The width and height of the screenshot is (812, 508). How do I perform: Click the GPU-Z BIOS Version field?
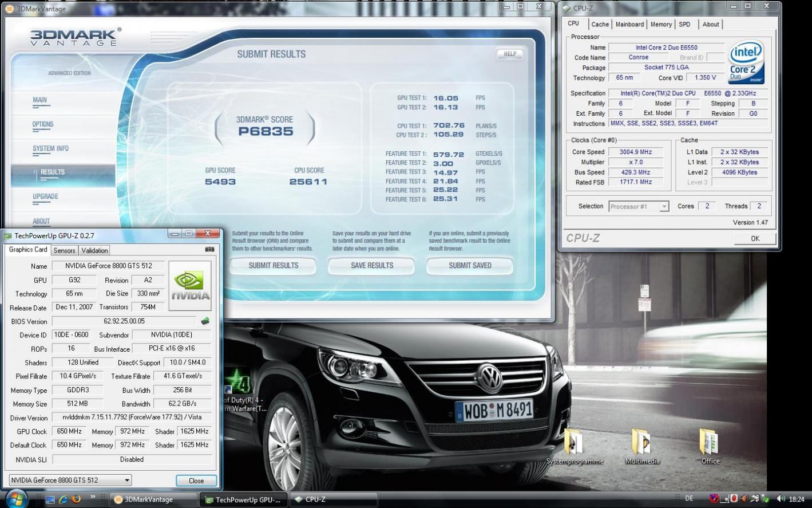(124, 321)
